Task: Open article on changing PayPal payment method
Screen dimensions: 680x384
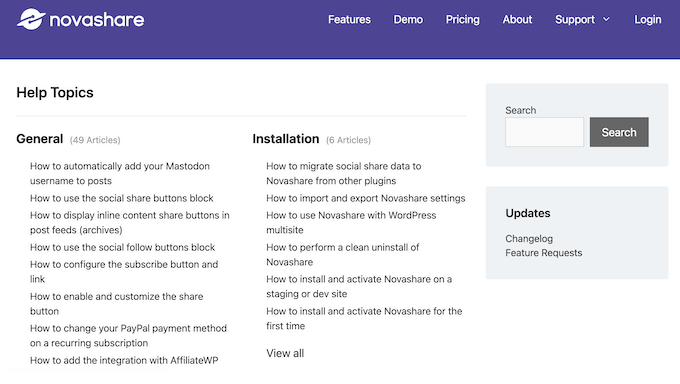Action: (128, 335)
